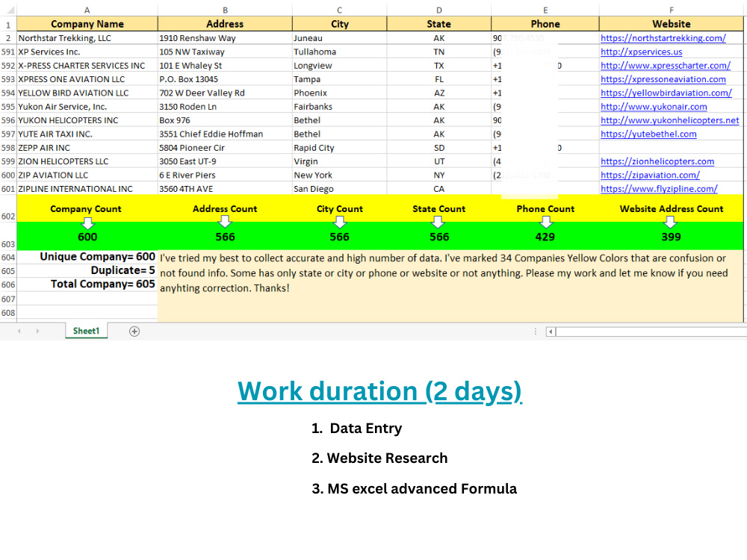The width and height of the screenshot is (747, 560).
Task: Open the zionhelicopters.com link
Action: tap(657, 161)
